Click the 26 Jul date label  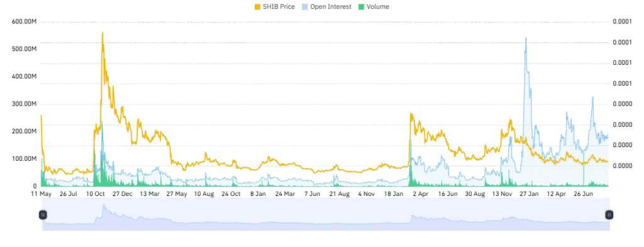(68, 194)
